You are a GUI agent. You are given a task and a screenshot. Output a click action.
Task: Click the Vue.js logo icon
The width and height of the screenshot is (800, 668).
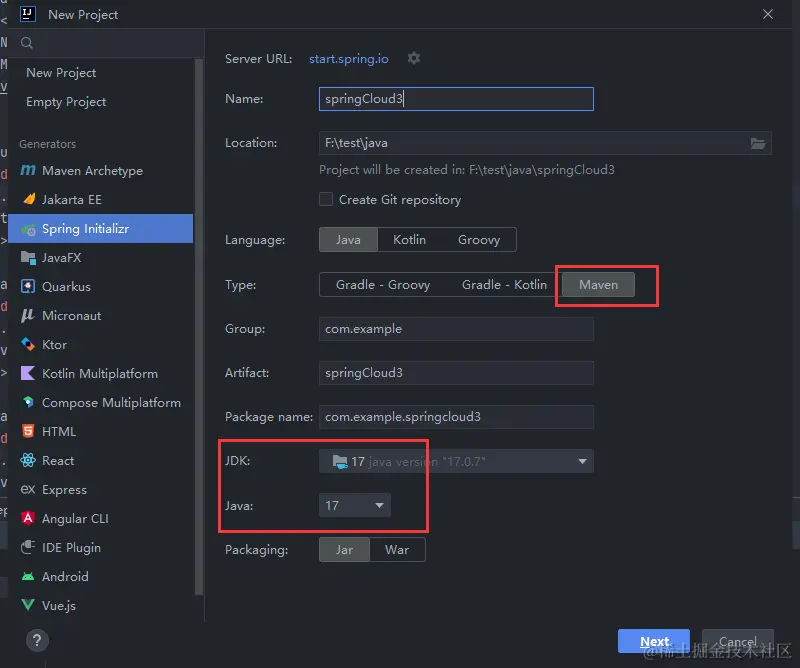[x=28, y=605]
